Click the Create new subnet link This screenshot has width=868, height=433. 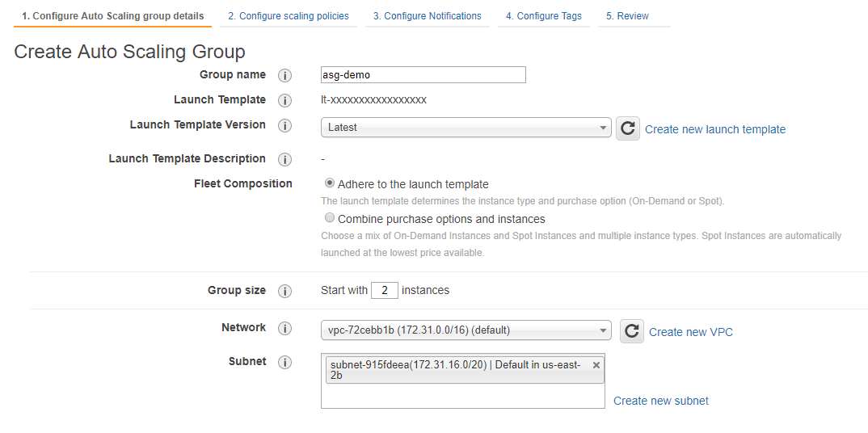click(x=661, y=401)
